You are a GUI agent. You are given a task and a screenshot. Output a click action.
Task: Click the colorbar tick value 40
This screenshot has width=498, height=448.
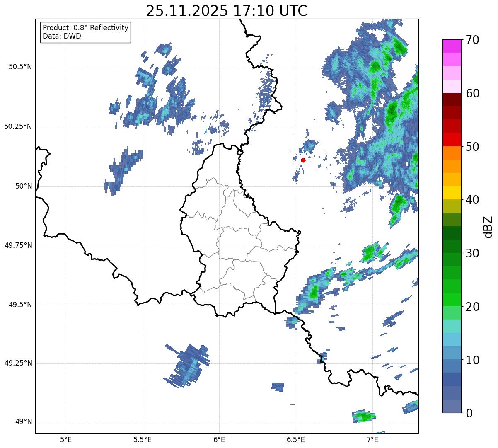[472, 200]
